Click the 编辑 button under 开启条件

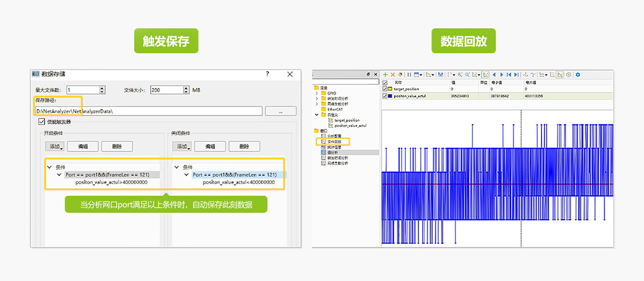(83, 146)
